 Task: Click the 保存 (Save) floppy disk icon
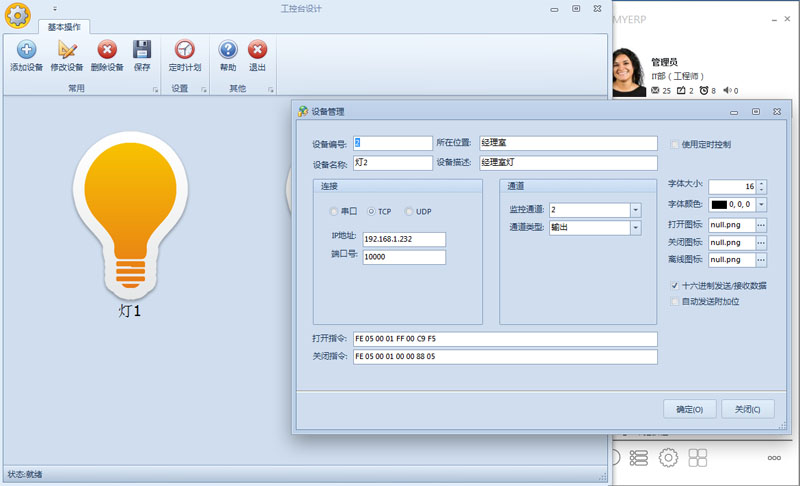coord(142,50)
